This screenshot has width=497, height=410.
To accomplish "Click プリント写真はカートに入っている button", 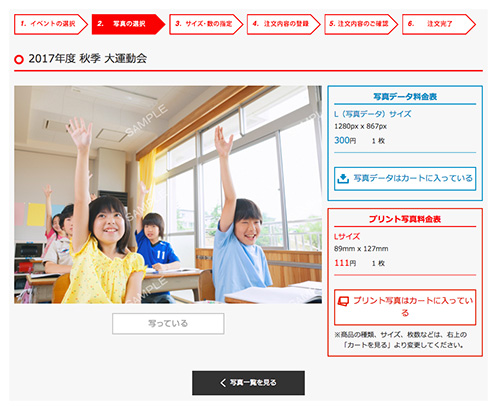I will point(405,307).
